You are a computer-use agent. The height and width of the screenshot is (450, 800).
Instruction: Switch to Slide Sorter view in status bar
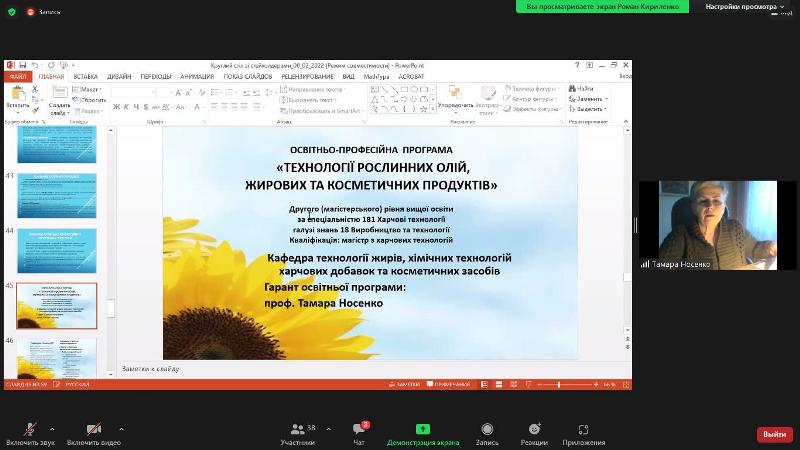point(499,384)
